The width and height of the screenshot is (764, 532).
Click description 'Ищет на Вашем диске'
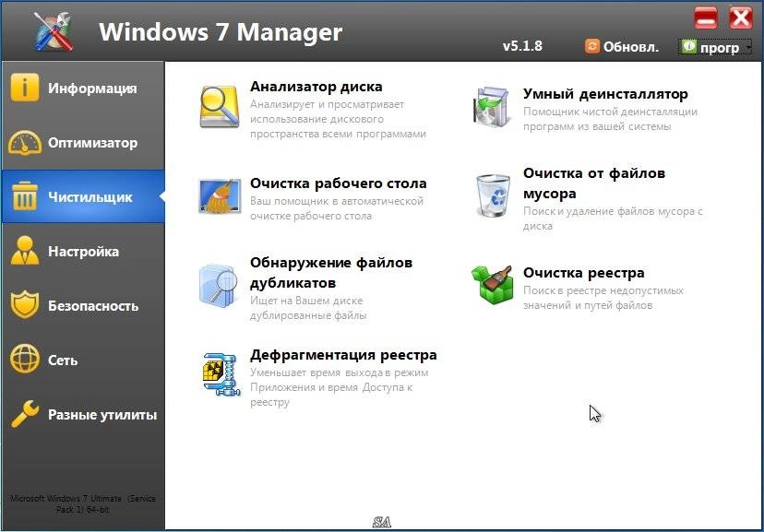click(306, 301)
